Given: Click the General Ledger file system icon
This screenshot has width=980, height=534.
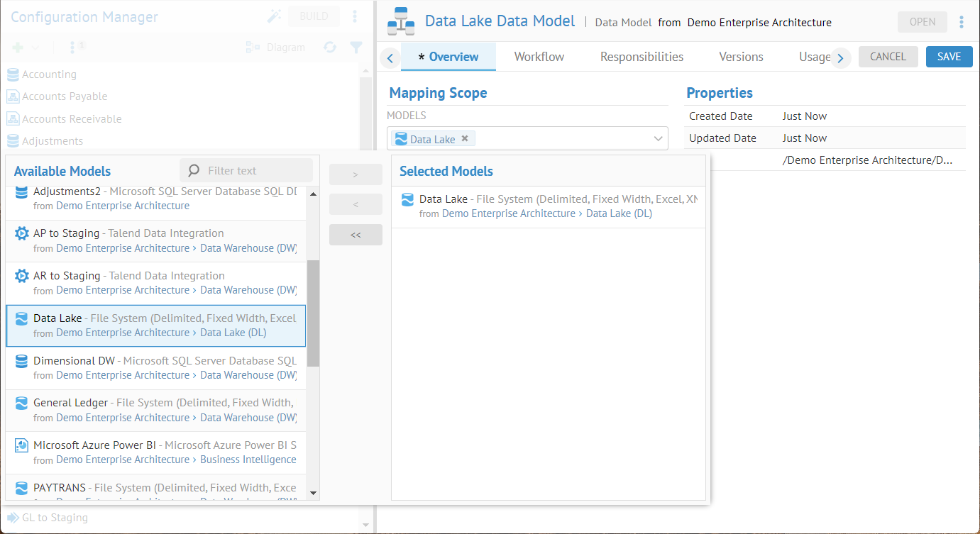Looking at the screenshot, I should coord(21,403).
